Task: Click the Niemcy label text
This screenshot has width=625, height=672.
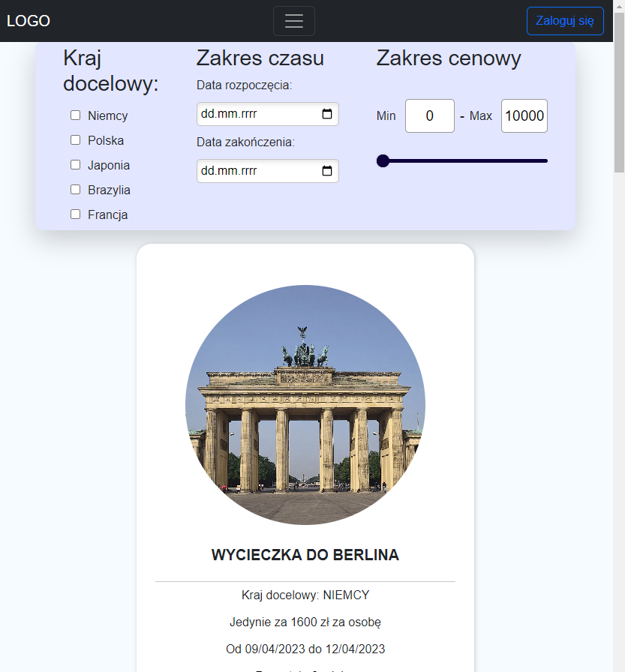Action: [107, 115]
